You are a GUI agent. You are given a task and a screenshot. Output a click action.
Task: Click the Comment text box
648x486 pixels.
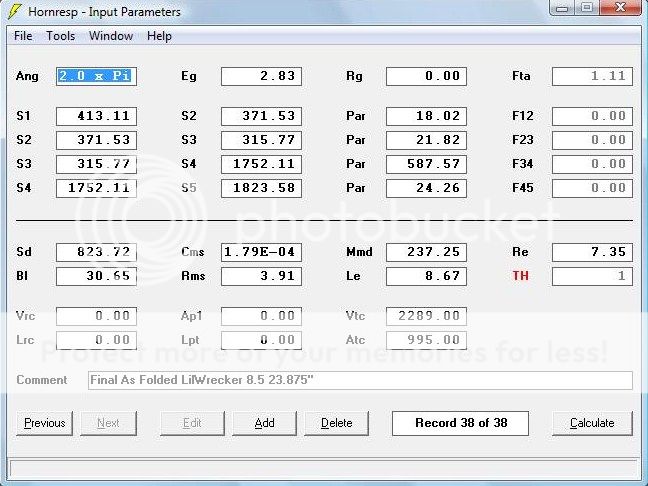(x=360, y=380)
